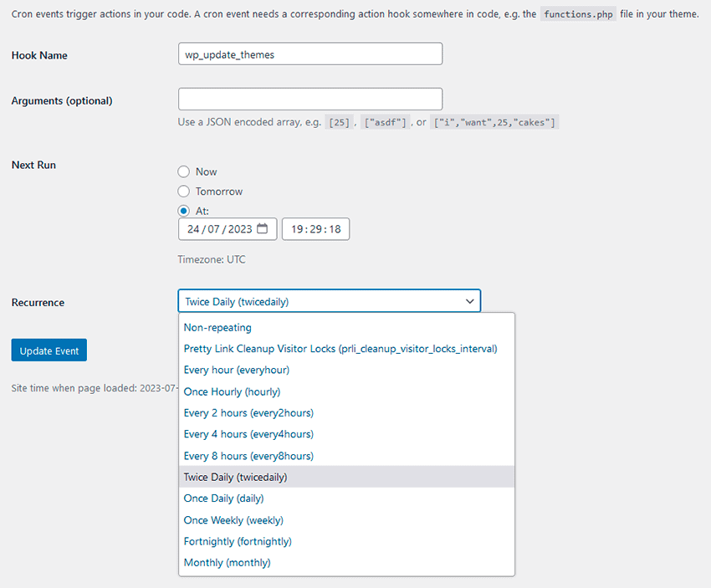Image resolution: width=711 pixels, height=588 pixels.
Task: Choose Once Weekly (weekly) option
Action: (346, 520)
